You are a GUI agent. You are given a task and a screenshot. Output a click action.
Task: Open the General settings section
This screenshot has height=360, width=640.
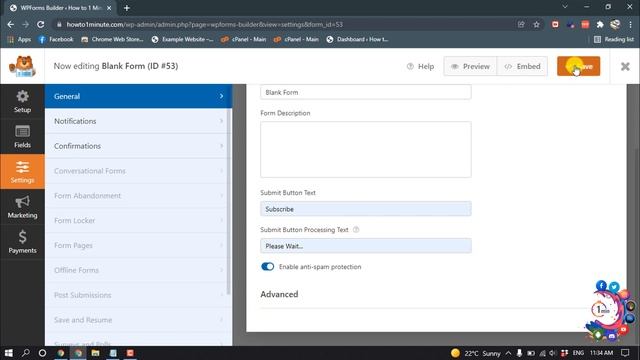(x=138, y=96)
